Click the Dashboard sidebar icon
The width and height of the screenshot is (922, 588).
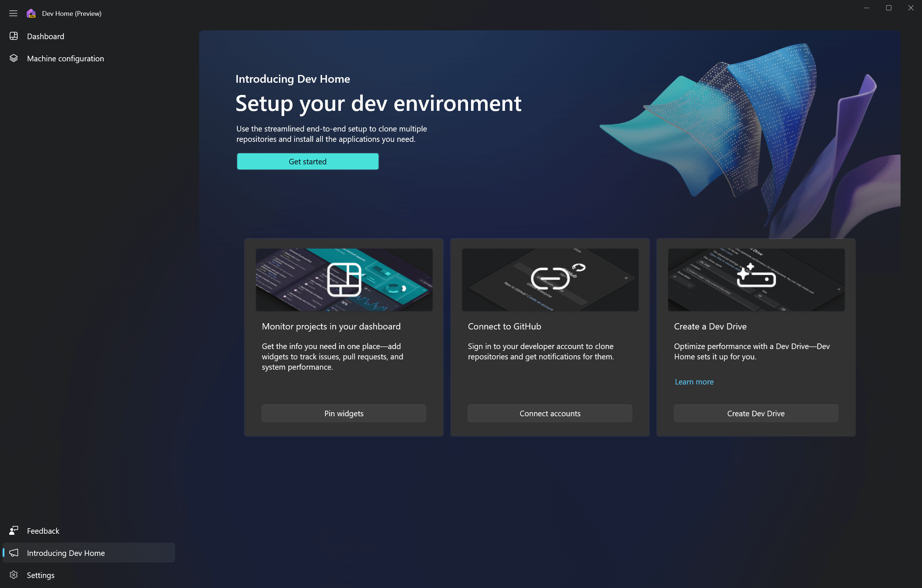click(13, 36)
